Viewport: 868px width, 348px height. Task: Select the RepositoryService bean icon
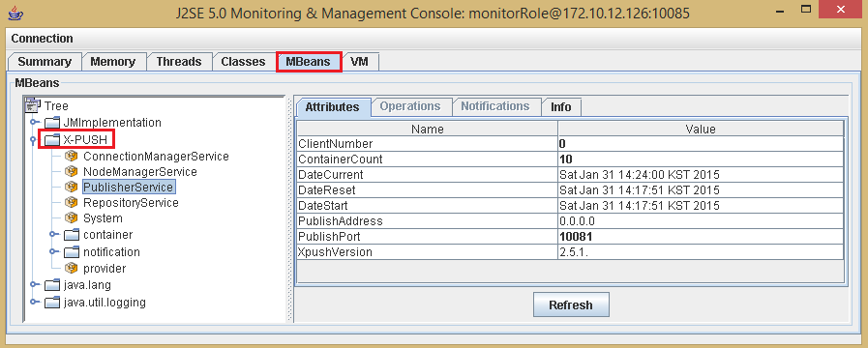(x=71, y=202)
